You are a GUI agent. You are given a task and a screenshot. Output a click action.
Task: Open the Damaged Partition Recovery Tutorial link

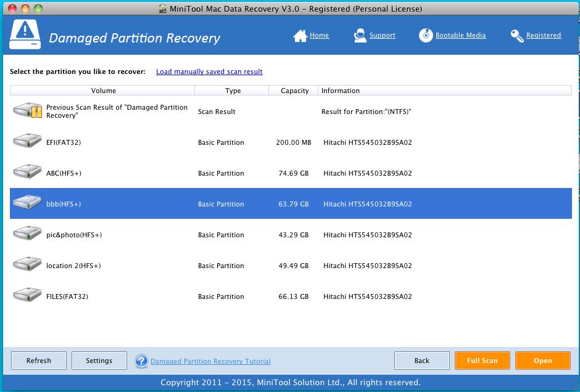pyautogui.click(x=210, y=361)
